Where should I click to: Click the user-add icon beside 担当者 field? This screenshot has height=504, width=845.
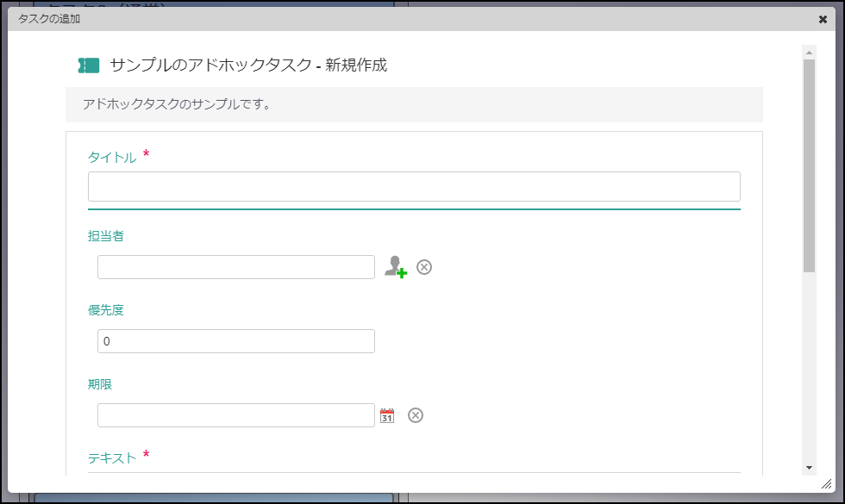tap(395, 267)
